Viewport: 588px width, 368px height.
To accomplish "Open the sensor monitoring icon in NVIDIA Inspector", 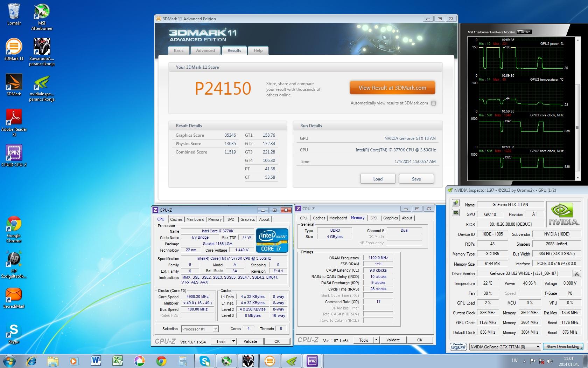I will pos(455,212).
